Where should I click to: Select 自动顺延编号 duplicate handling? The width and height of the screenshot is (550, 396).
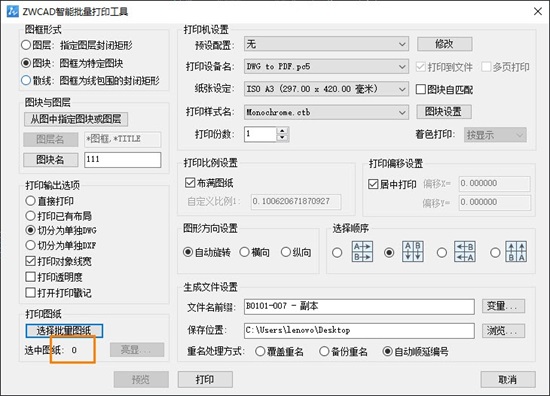coord(387,351)
